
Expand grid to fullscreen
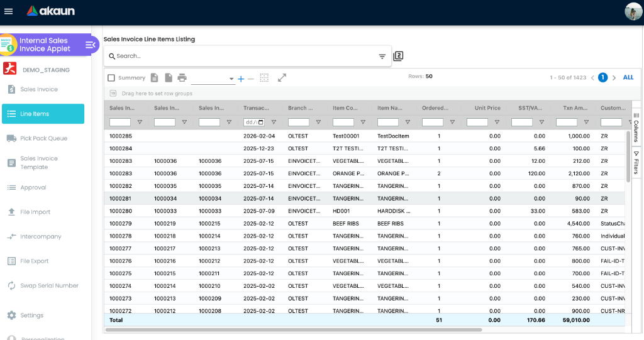[x=282, y=77]
